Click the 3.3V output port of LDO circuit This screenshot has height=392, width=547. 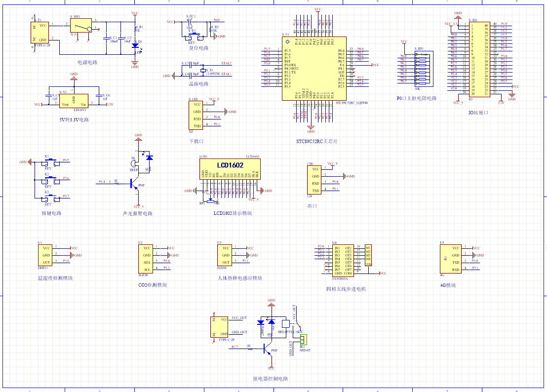tap(109, 104)
